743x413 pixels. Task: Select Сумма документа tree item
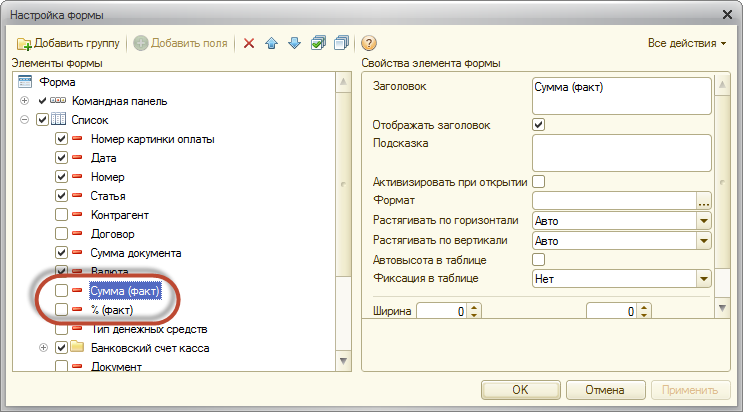tap(136, 253)
